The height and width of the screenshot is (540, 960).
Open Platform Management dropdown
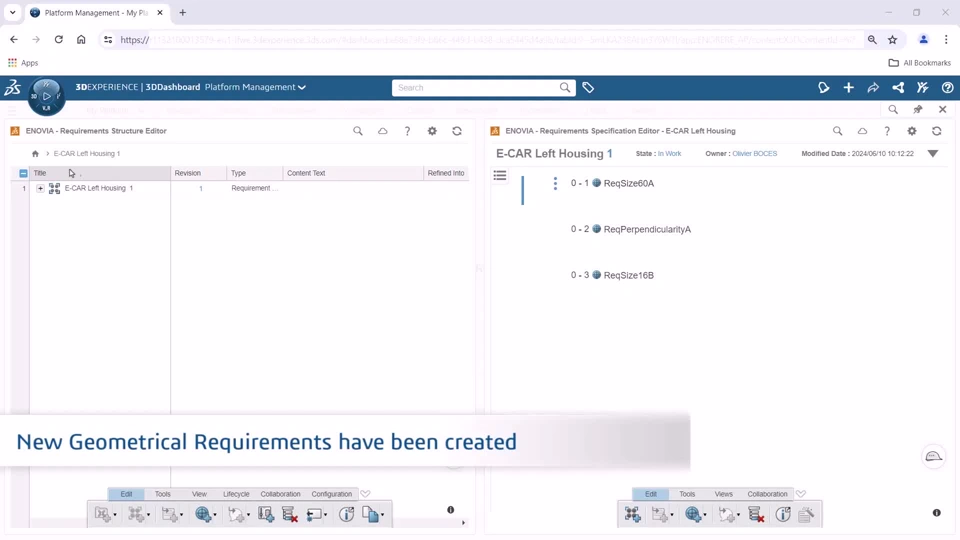[255, 88]
